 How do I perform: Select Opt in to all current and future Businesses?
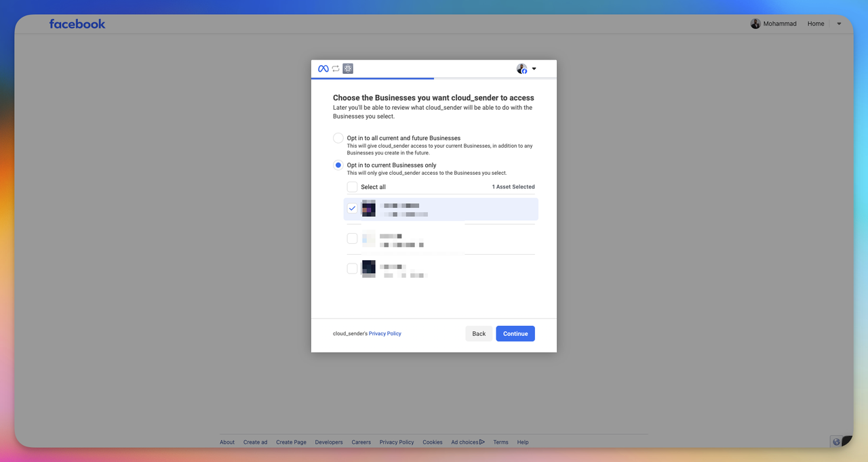pyautogui.click(x=338, y=138)
